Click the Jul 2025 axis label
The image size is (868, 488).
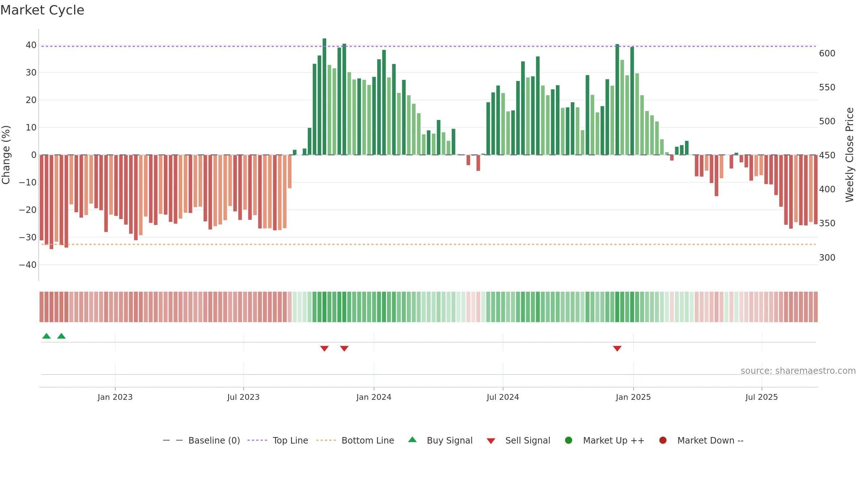click(x=762, y=397)
